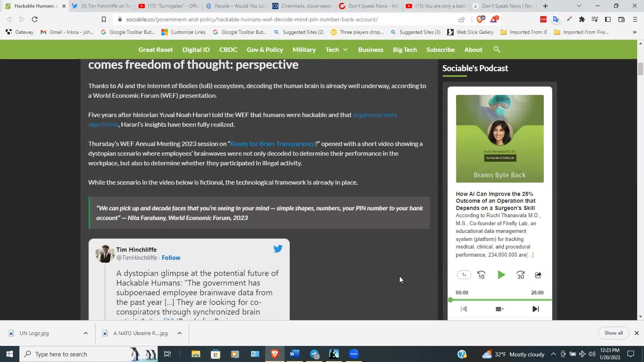
Task: Go to the CBDC section
Action: [x=228, y=49]
